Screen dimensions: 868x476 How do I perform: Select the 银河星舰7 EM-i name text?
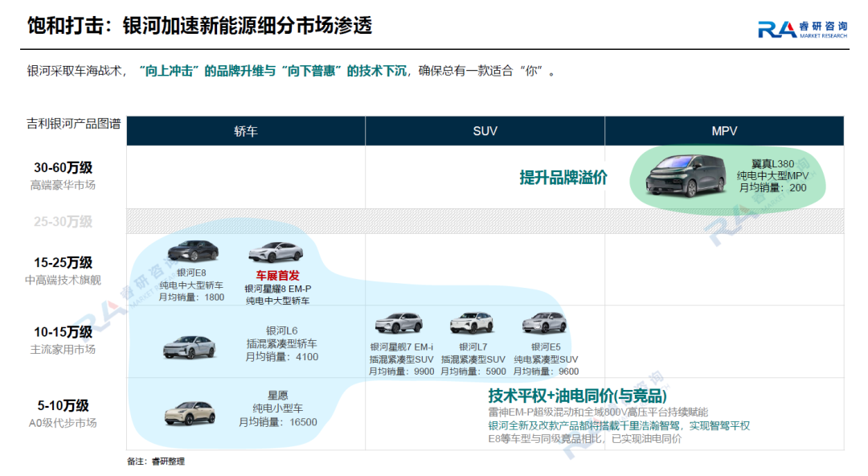(401, 347)
